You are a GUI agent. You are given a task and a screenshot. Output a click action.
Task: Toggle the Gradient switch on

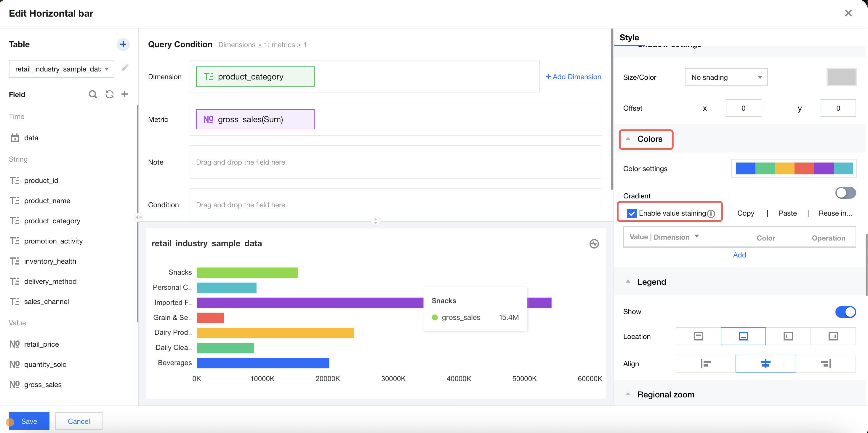click(x=845, y=193)
